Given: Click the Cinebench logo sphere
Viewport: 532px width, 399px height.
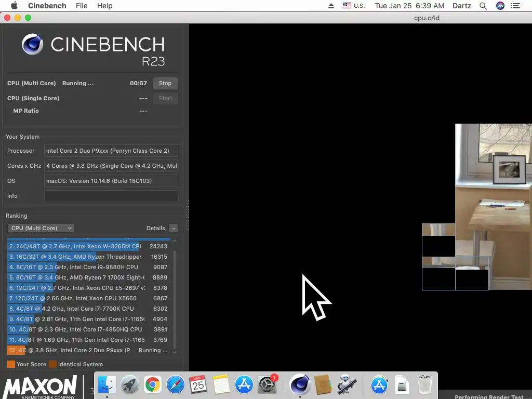Looking at the screenshot, I should (x=33, y=44).
